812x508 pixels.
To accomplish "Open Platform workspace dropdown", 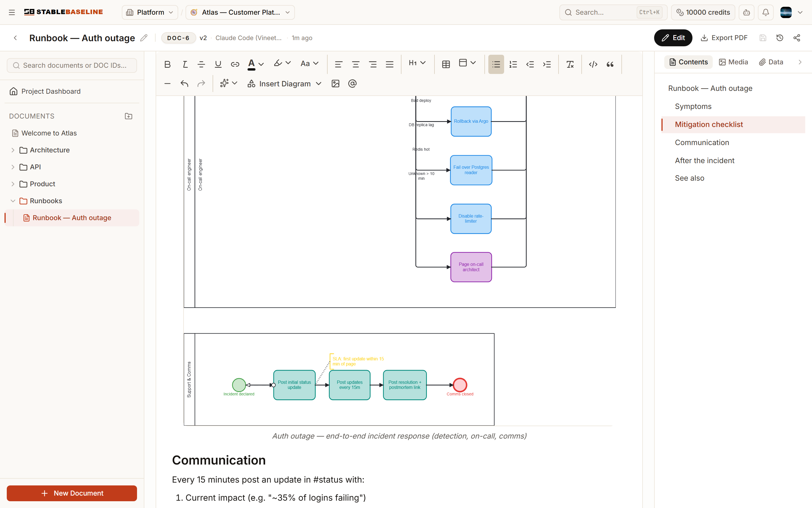I will [150, 12].
